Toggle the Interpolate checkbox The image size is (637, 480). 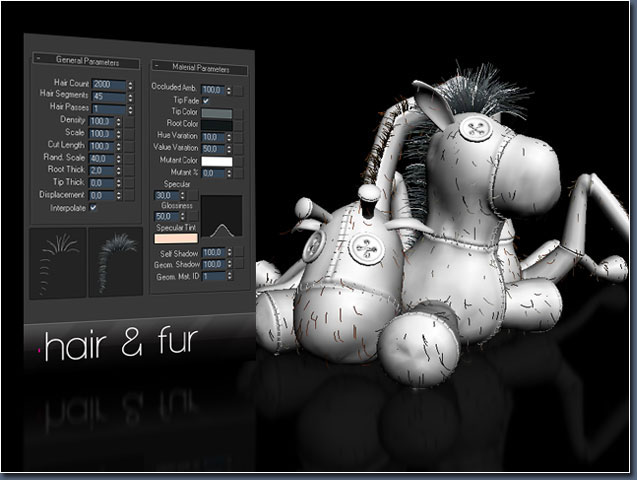(x=93, y=208)
